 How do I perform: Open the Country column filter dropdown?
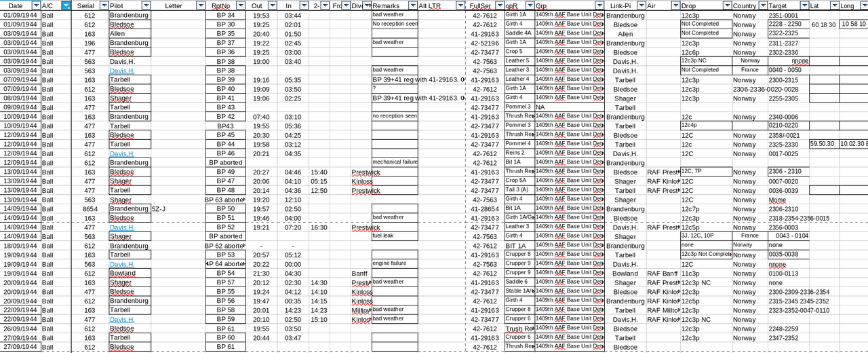tap(763, 5)
